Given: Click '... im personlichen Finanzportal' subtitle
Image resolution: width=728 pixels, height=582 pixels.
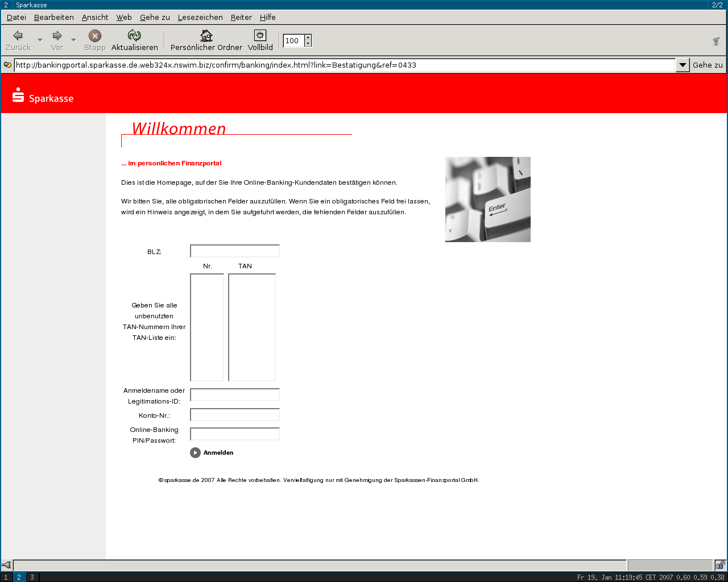Looking at the screenshot, I should pos(171,163).
